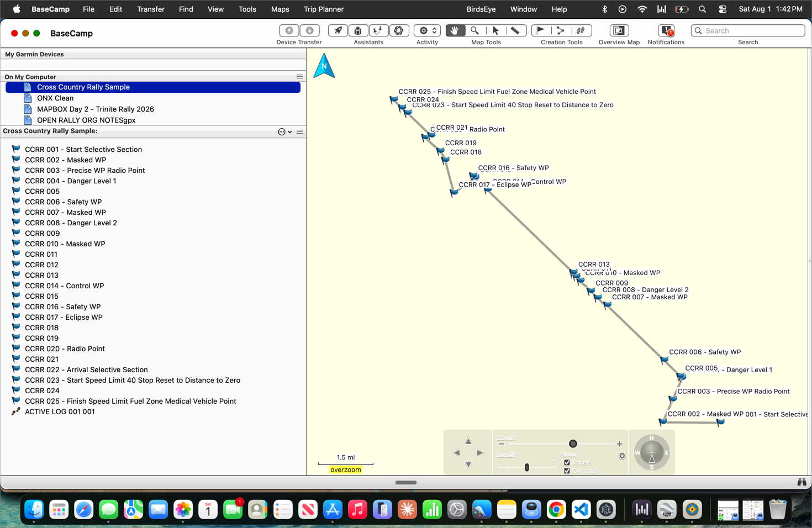Select the arrow pointer Select tool
This screenshot has width=812, height=528.
pyautogui.click(x=495, y=30)
